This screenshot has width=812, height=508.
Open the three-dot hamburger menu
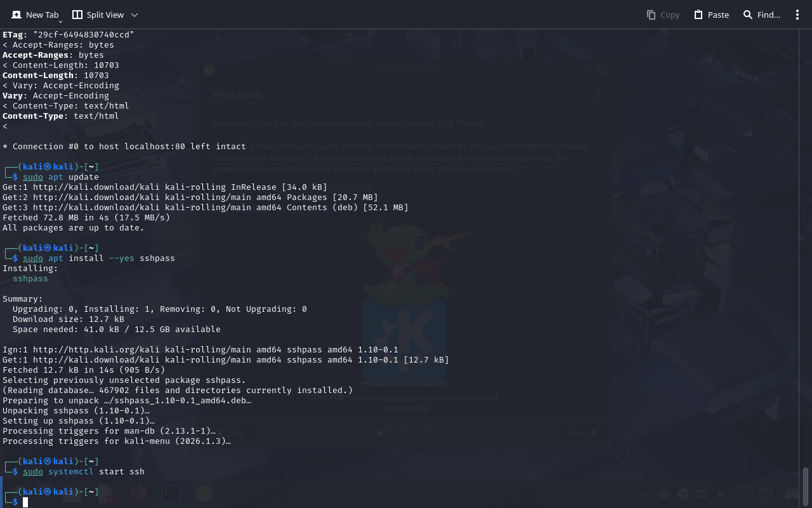(x=797, y=15)
